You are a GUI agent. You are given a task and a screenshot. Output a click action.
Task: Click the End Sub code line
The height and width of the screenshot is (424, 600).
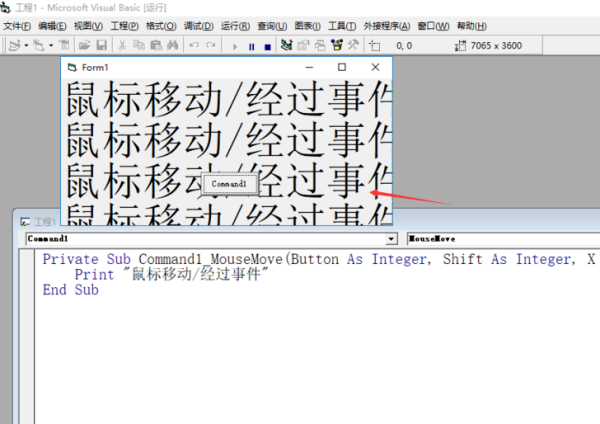(70, 290)
